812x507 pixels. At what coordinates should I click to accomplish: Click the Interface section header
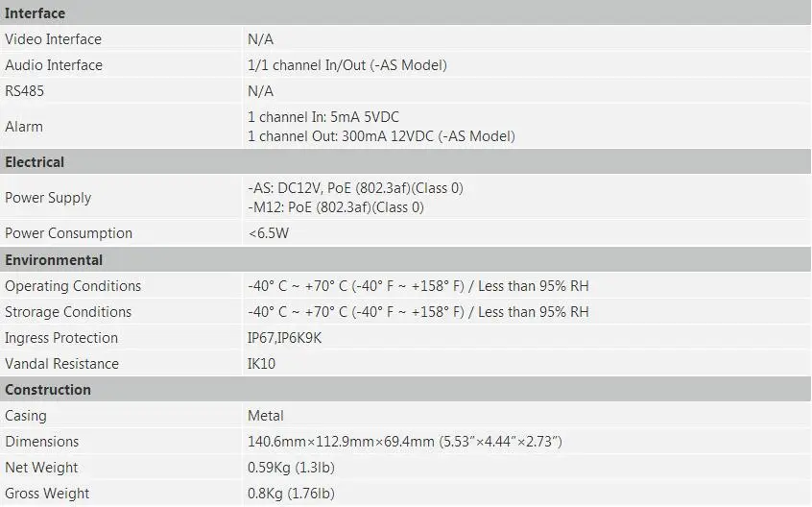tap(35, 12)
